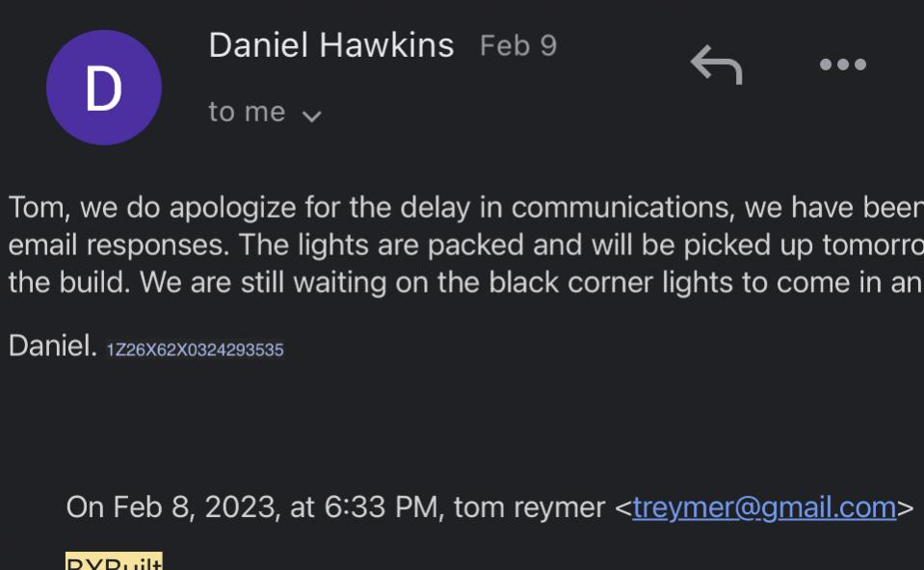This screenshot has width=924, height=570.
Task: Click the line starting 'the build. We are still'
Action: (465, 283)
